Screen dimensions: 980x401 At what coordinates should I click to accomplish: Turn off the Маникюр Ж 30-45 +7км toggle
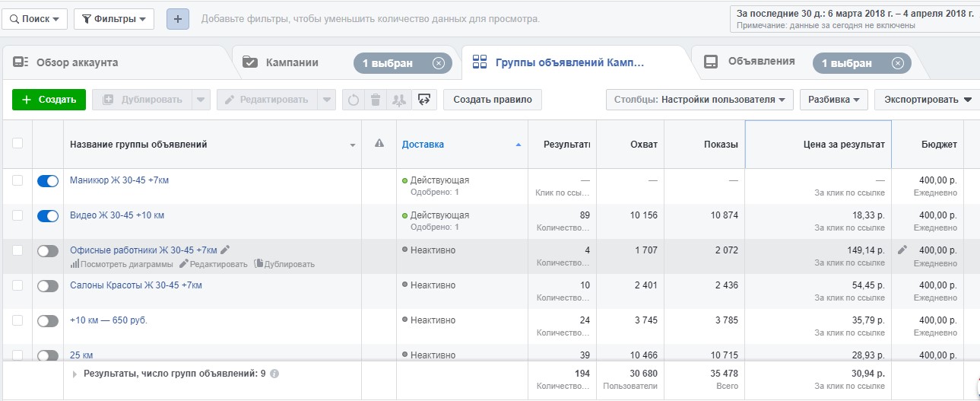click(x=48, y=181)
